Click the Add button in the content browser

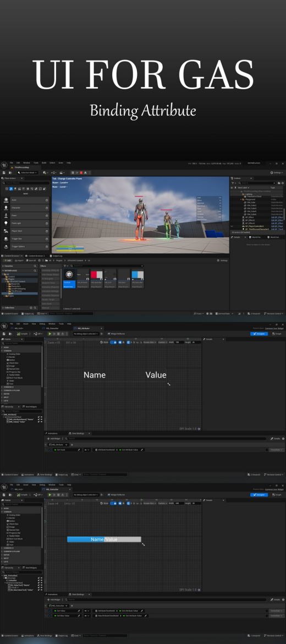[x=7, y=260]
